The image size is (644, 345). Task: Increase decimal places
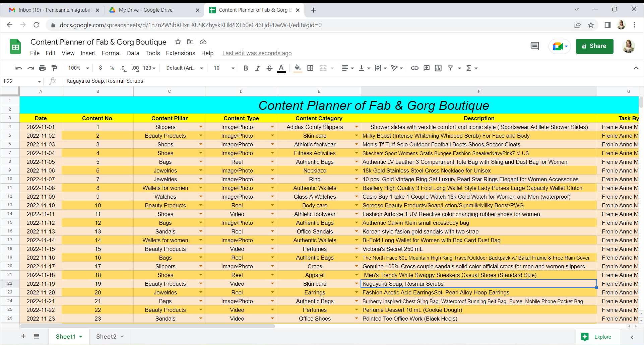point(135,68)
